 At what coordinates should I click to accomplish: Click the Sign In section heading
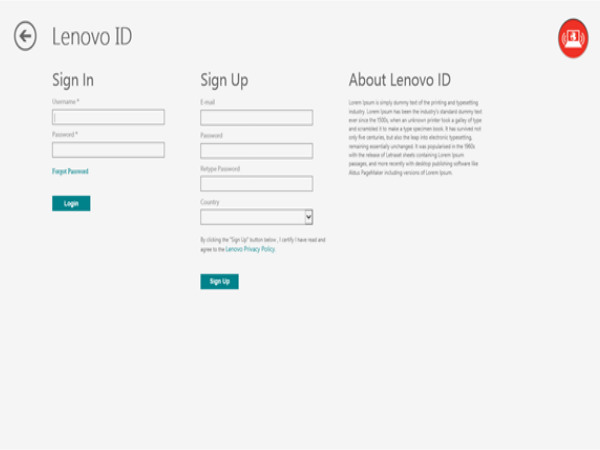[x=73, y=80]
